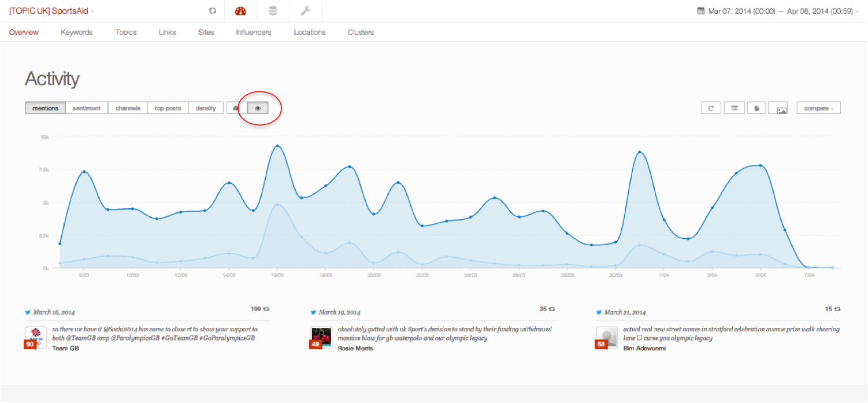Open Rosie Morris author link
The width and height of the screenshot is (868, 403).
(x=355, y=349)
